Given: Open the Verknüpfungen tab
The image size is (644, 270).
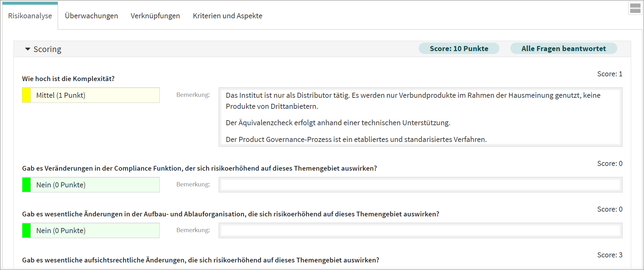Looking at the screenshot, I should pos(155,16).
